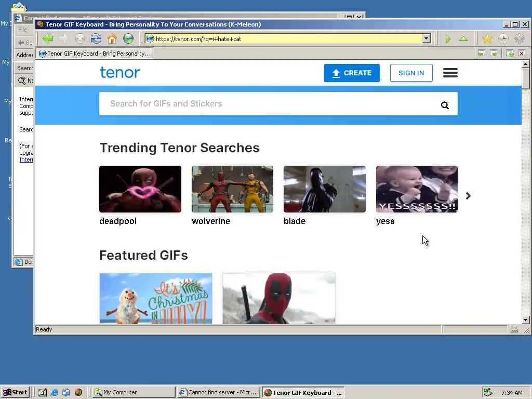
Task: Click the system tray network icon
Action: point(487,392)
